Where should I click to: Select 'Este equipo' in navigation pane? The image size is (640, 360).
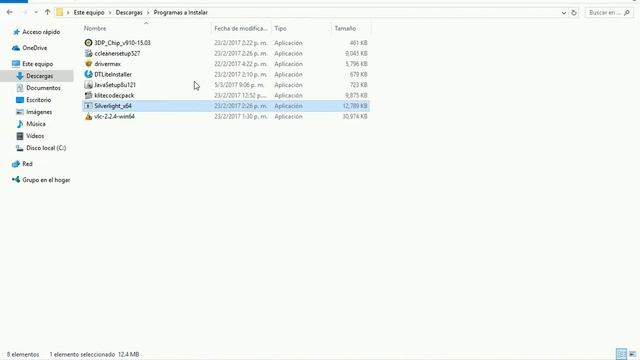point(38,64)
